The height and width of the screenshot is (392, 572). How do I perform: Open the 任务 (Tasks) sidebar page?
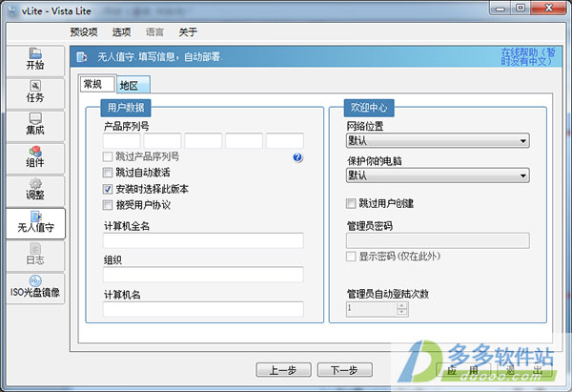[35, 93]
